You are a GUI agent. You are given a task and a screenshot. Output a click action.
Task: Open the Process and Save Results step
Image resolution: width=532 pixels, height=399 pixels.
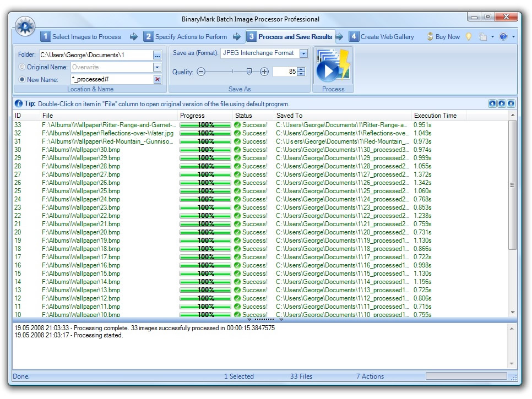click(x=290, y=37)
